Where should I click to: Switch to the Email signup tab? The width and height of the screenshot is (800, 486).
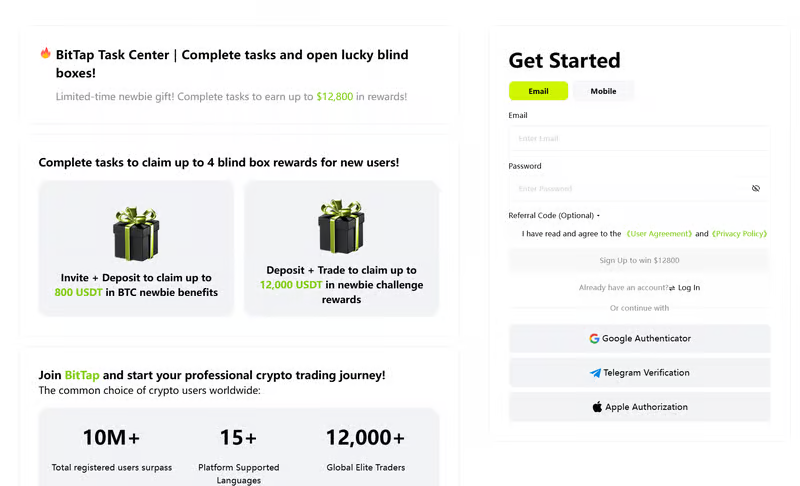tap(538, 91)
